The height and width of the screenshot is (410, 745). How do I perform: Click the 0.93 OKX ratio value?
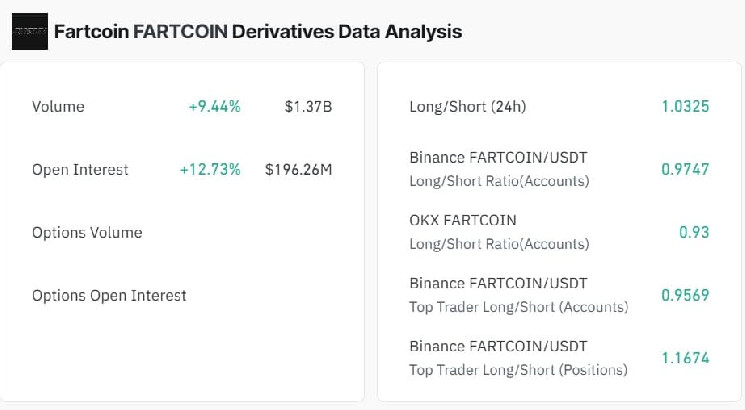693,232
